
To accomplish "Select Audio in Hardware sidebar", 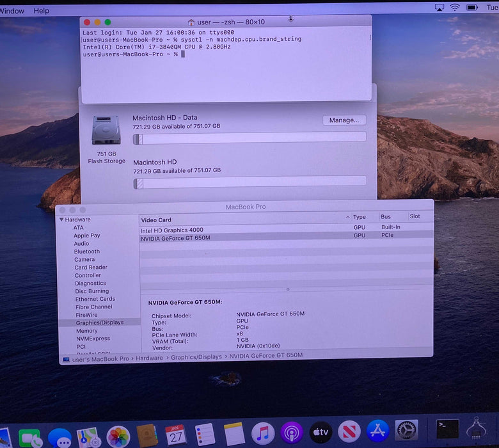I will pyautogui.click(x=81, y=244).
